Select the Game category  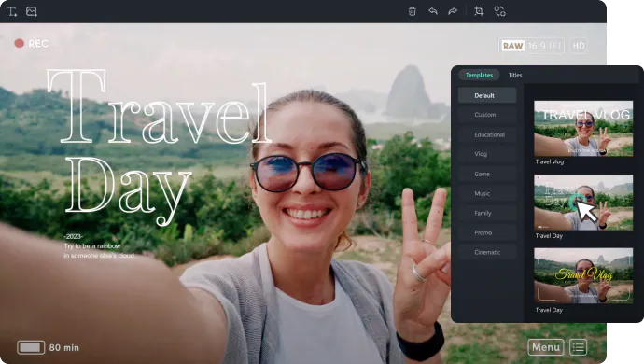pos(487,175)
